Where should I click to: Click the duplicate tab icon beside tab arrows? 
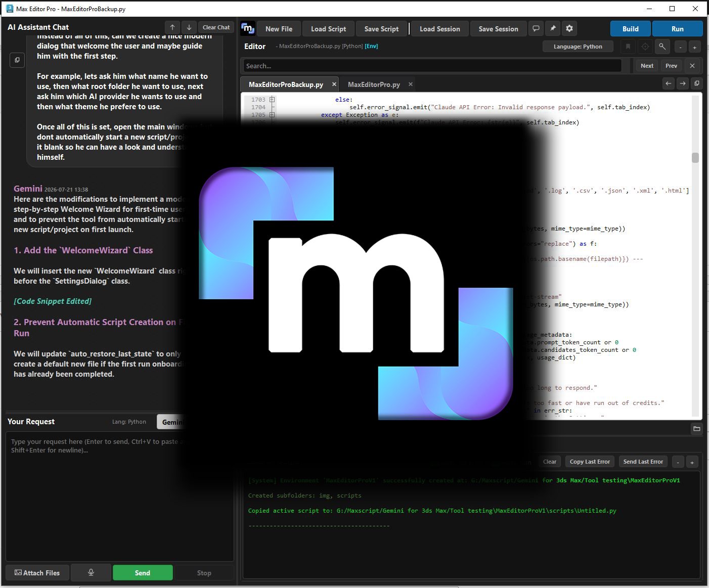point(697,83)
